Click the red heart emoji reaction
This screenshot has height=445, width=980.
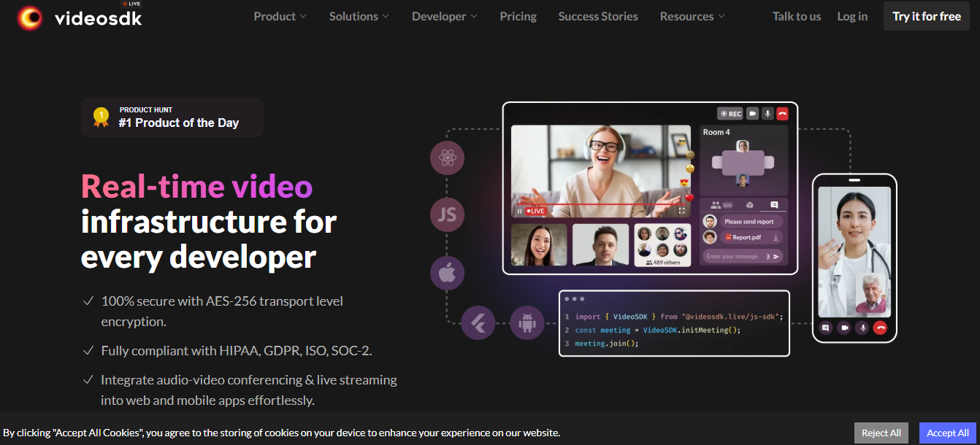(689, 198)
